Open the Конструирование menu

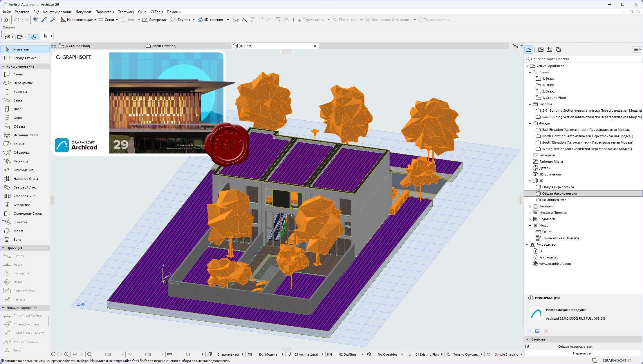click(x=57, y=12)
